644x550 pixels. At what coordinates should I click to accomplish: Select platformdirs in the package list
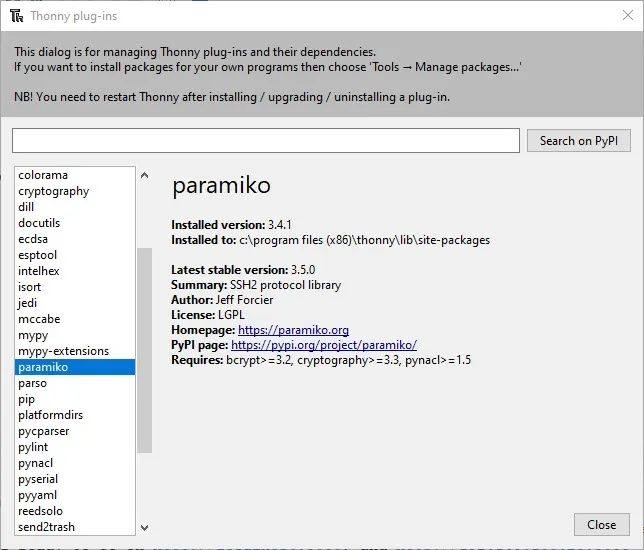click(75, 415)
